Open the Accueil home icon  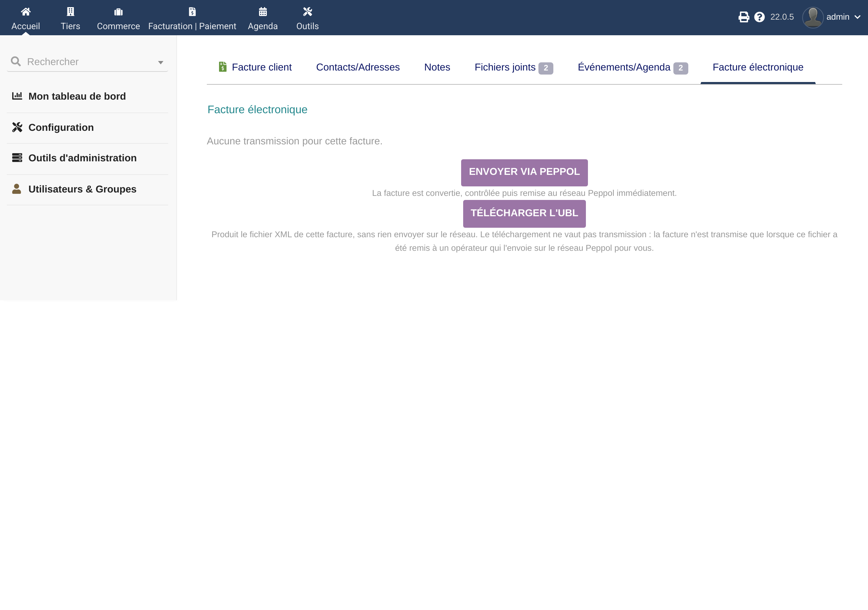click(26, 12)
